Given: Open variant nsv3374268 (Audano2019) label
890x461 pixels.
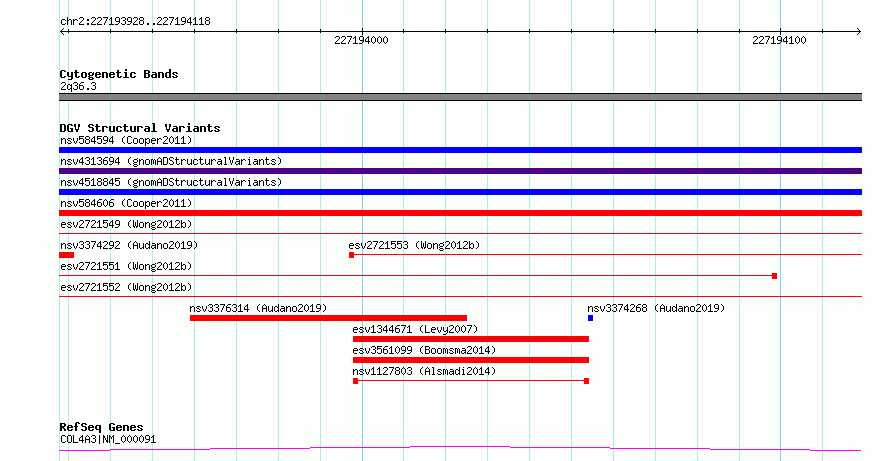Looking at the screenshot, I should (x=656, y=308).
